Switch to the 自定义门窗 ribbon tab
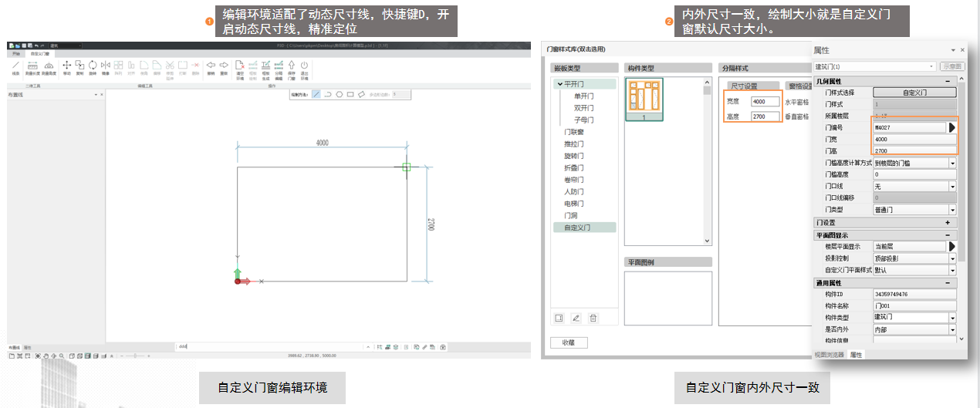Image resolution: width=980 pixels, height=408 pixels. click(39, 53)
